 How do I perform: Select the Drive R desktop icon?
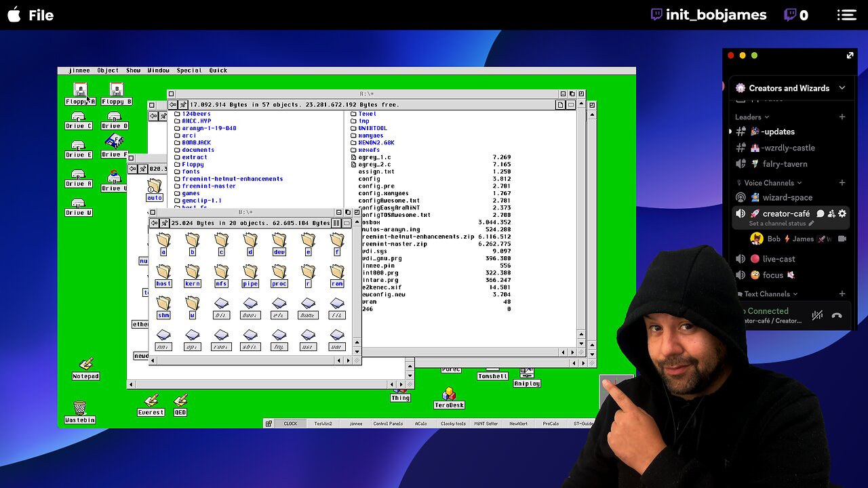[79, 178]
